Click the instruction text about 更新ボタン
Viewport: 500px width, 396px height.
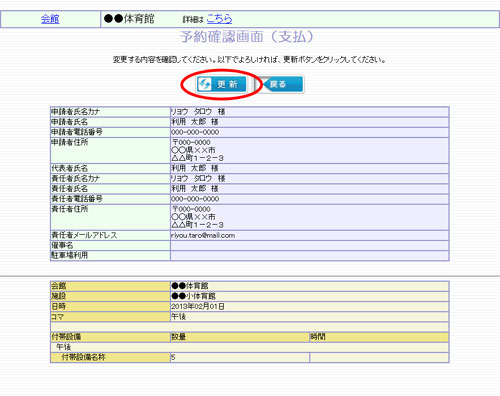coord(249,60)
